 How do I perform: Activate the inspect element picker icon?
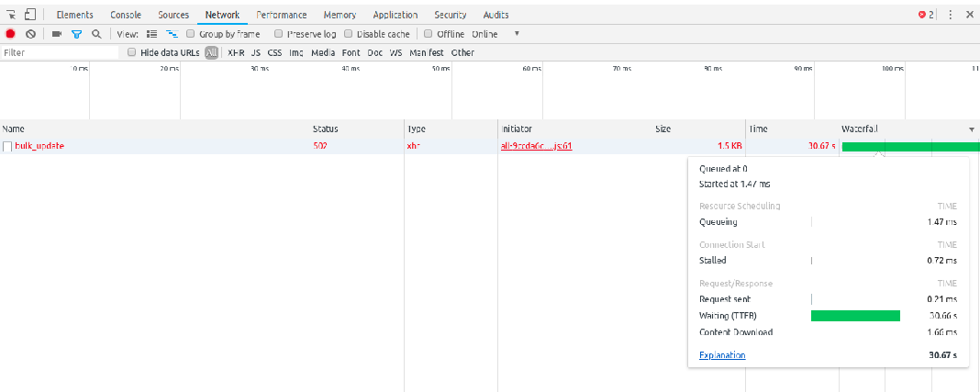[x=10, y=15]
